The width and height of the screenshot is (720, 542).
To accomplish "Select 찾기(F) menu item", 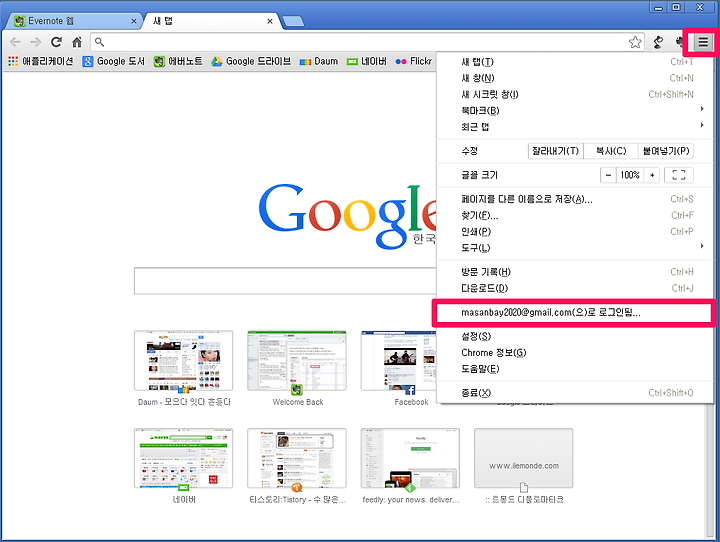I will click(x=575, y=215).
